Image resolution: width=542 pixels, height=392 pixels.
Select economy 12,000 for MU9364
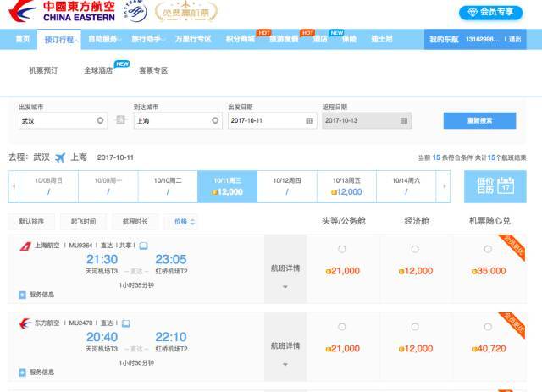coord(415,249)
